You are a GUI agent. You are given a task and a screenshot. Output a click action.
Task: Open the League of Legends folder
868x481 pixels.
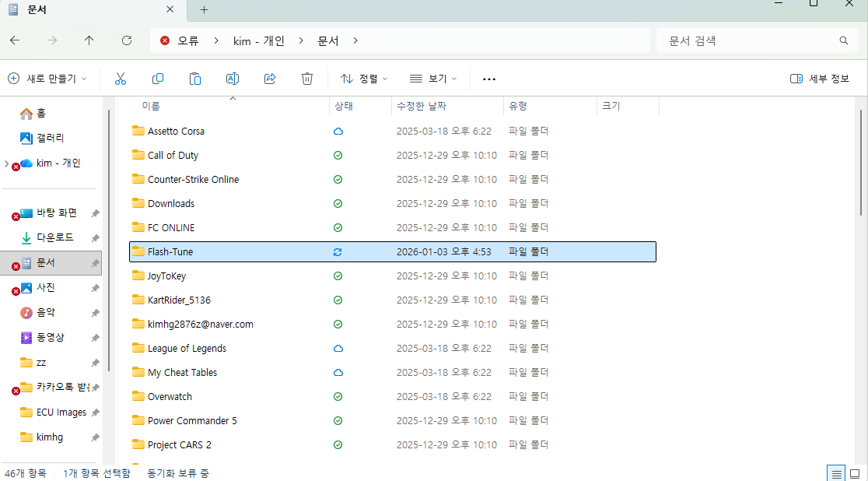click(187, 348)
